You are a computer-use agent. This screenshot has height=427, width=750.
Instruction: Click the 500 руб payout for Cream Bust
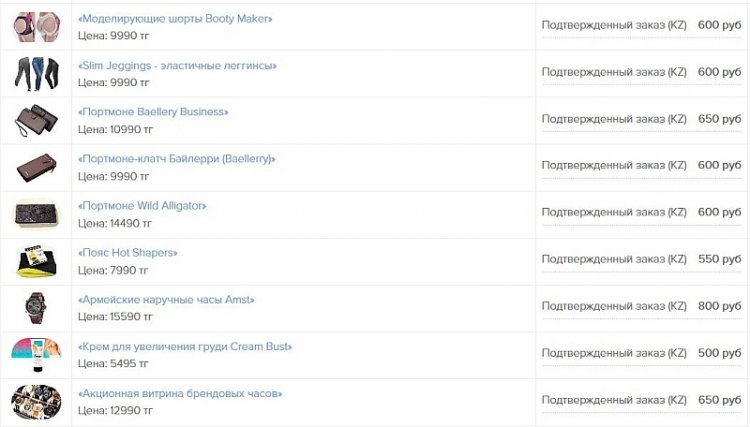[719, 354]
